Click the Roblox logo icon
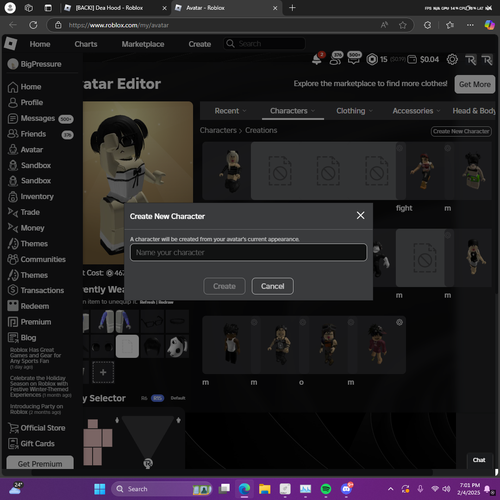This screenshot has height=500, width=500. click(10, 44)
